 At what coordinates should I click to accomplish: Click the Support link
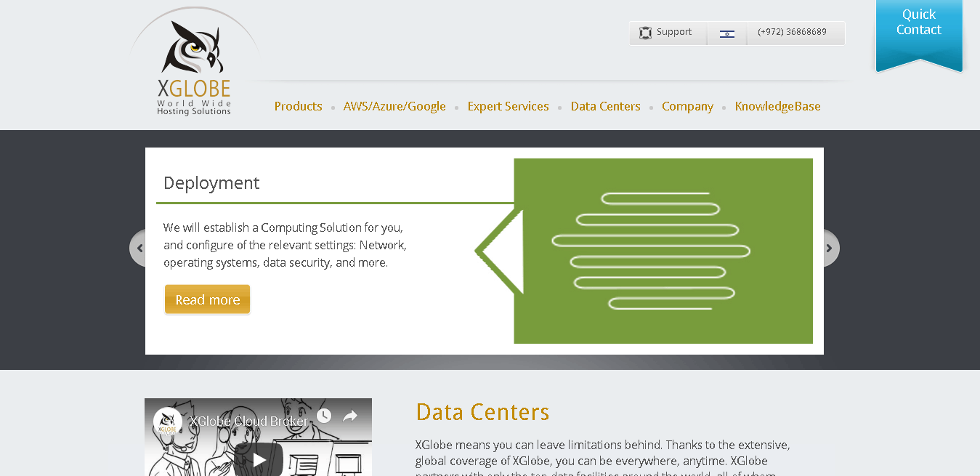pos(674,32)
